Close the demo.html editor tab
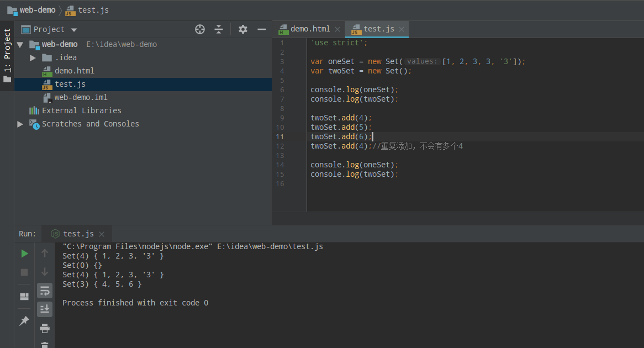Screen dimensions: 644x348 pos(337,29)
